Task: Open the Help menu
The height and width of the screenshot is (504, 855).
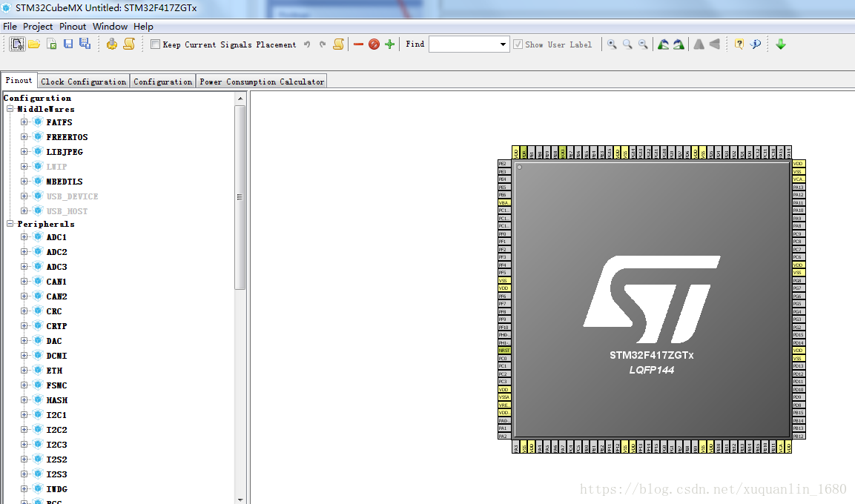Action: tap(143, 26)
